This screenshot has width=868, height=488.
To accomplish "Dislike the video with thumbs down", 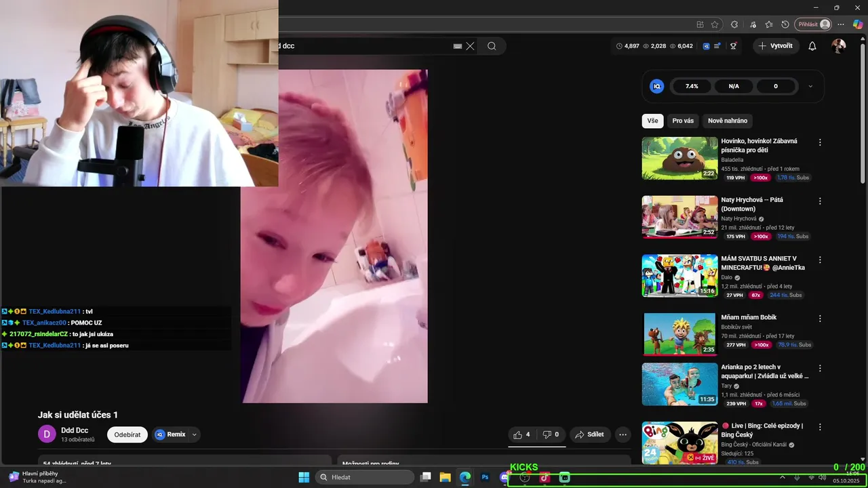I will 551,434.
